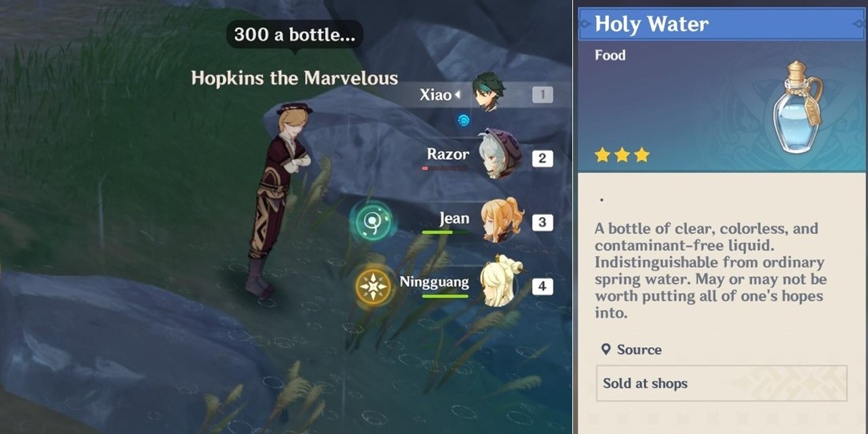
Task: Click the arrow beside Xiao's name
Action: tap(458, 95)
